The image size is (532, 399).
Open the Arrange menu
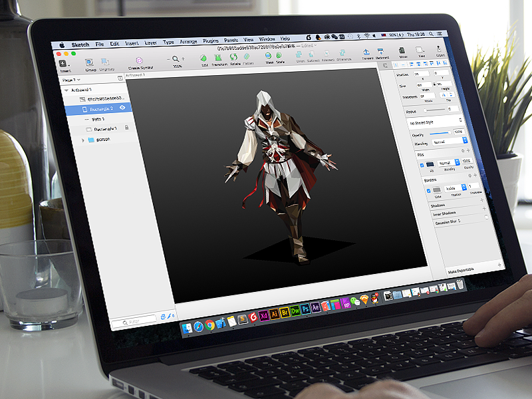click(188, 41)
